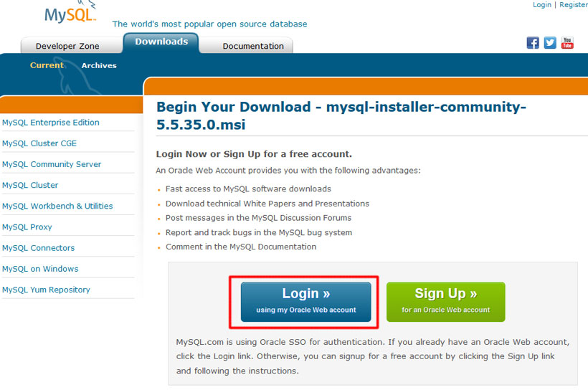Click 'Download technical White Papers and Presentations'

(267, 204)
